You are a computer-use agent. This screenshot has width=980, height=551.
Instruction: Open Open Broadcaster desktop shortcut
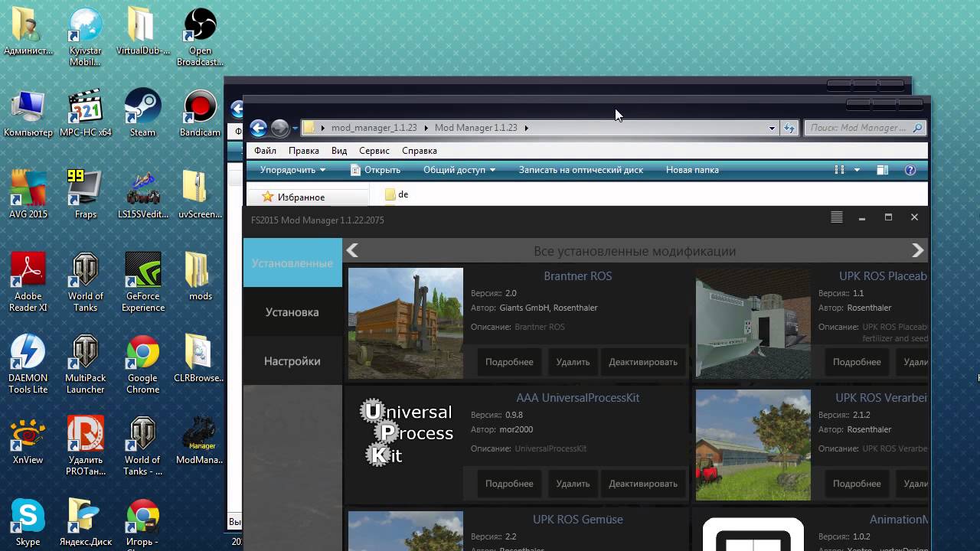click(200, 37)
